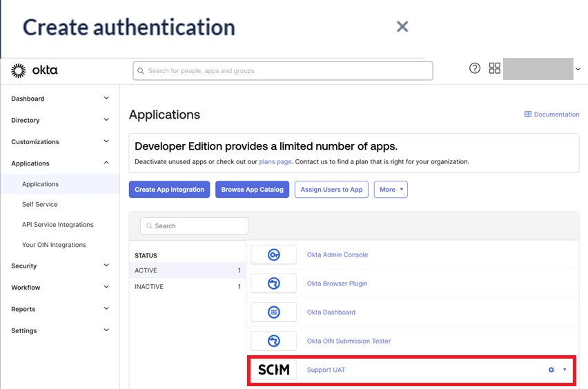588x389 pixels.
Task: Click the Create App Integration button
Action: (x=170, y=190)
